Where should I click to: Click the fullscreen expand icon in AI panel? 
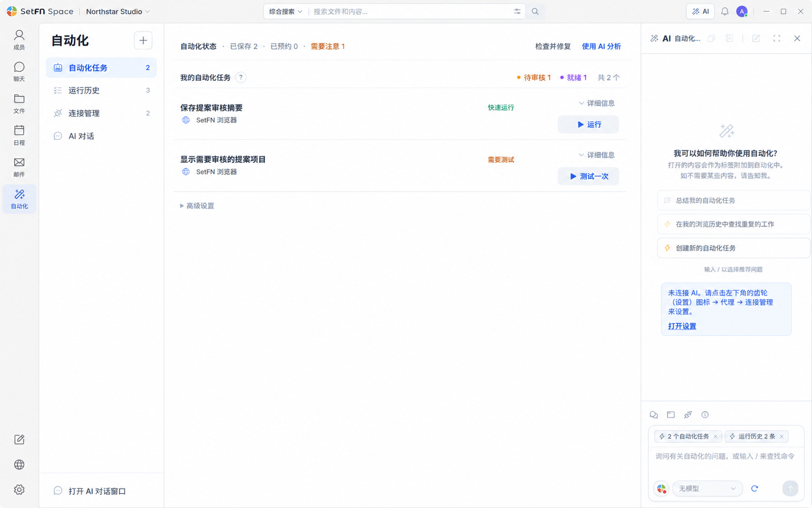(777, 38)
